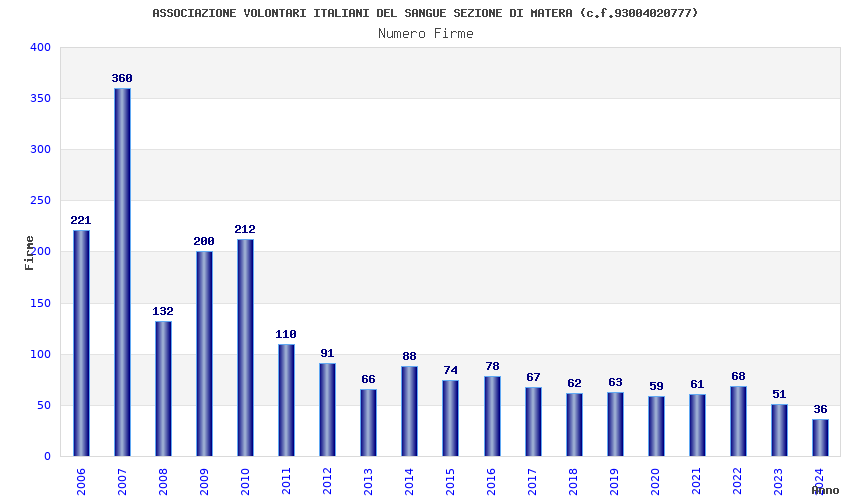The width and height of the screenshot is (850, 500).
Task: Click the value label 110
Action: pyautogui.click(x=286, y=334)
